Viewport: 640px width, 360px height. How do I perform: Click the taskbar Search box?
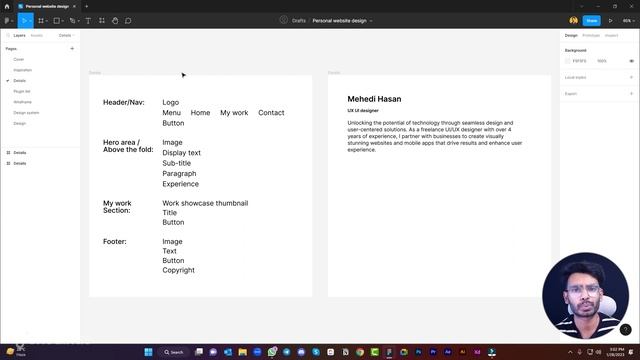[174, 352]
